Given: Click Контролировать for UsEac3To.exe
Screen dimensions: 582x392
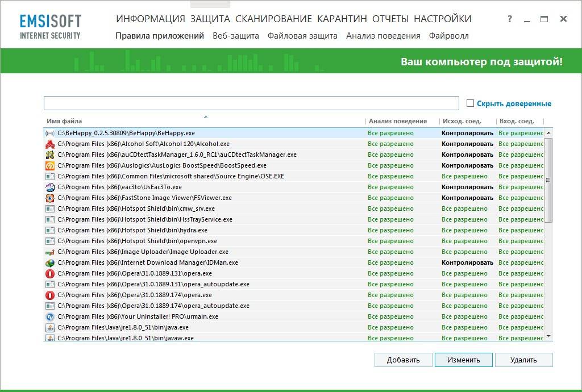Looking at the screenshot, I should click(x=467, y=187).
